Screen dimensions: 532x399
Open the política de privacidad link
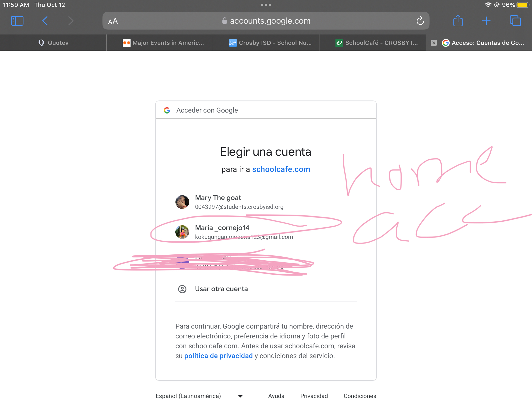[218, 356]
